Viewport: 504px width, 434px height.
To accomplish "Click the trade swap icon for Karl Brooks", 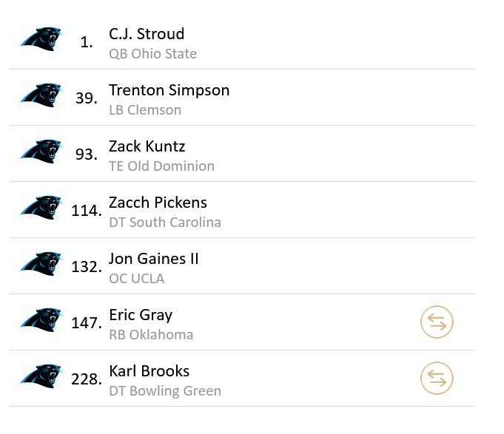I will (437, 379).
